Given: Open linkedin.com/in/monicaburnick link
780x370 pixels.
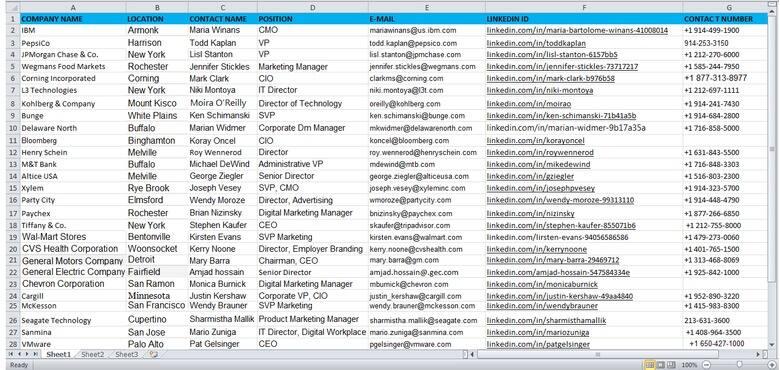Looking at the screenshot, I should click(542, 284).
